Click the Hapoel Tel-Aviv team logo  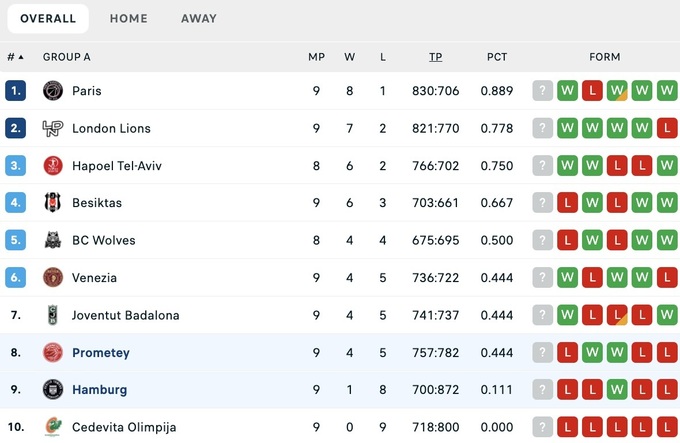click(x=53, y=166)
